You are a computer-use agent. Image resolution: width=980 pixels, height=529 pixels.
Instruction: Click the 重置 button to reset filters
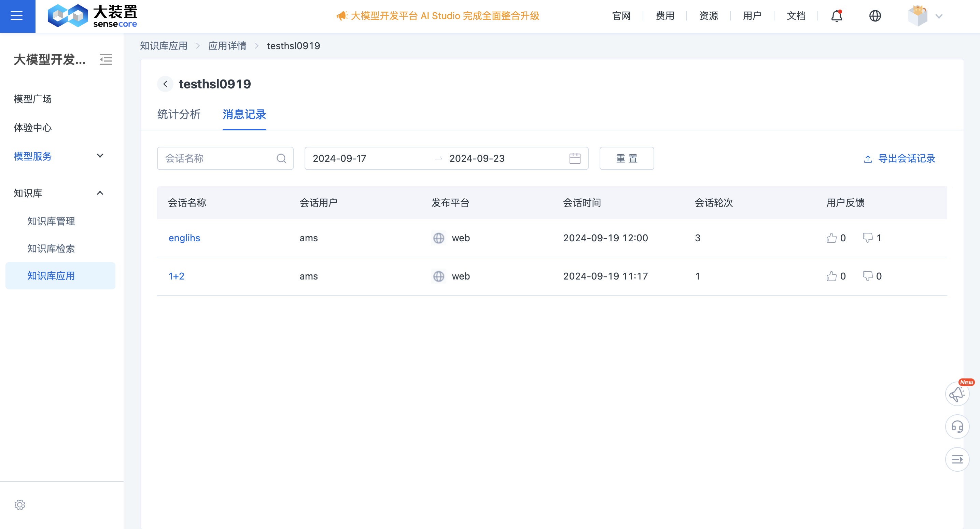point(626,158)
